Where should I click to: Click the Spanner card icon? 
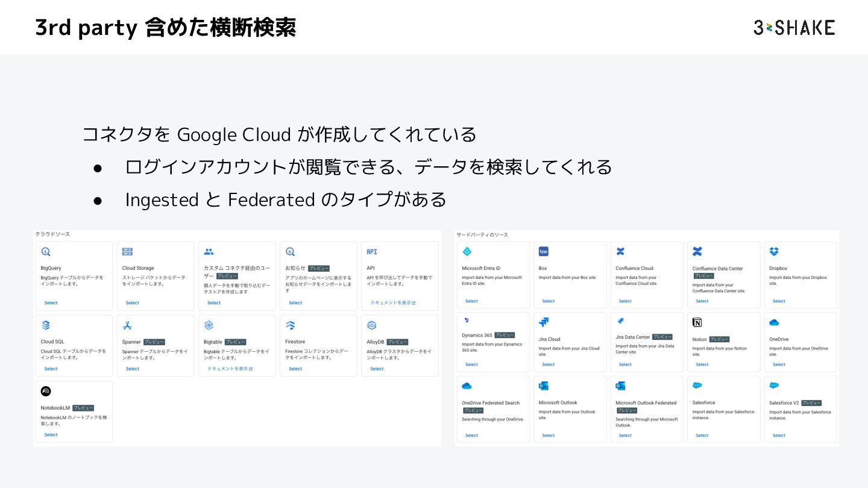(127, 325)
